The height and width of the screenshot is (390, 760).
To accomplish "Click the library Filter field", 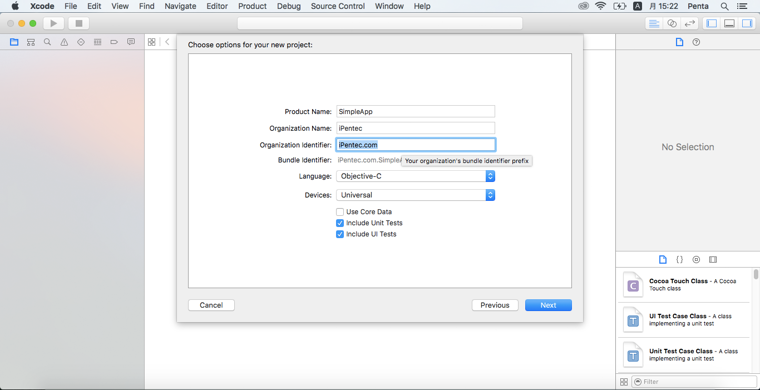I will click(693, 382).
